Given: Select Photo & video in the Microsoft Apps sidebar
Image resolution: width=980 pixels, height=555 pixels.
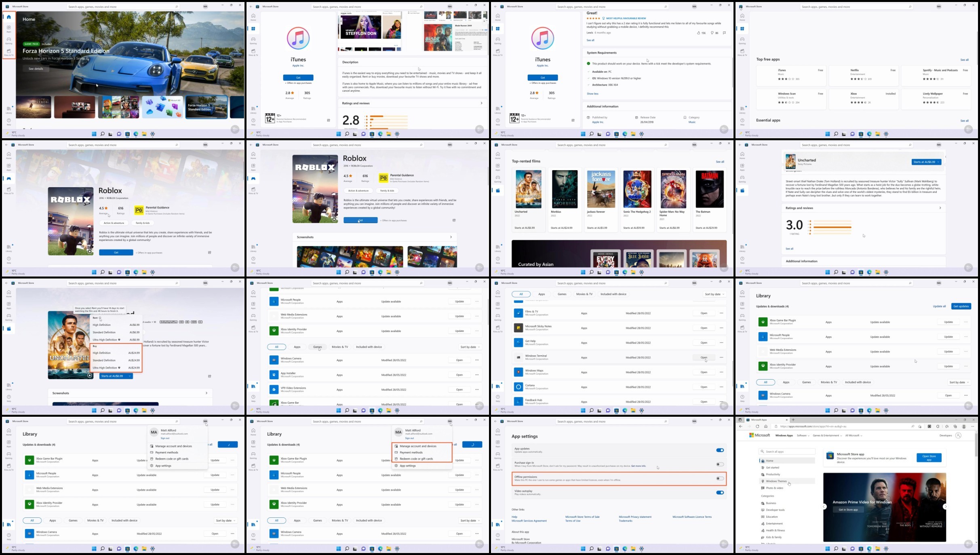Looking at the screenshot, I should (787, 488).
